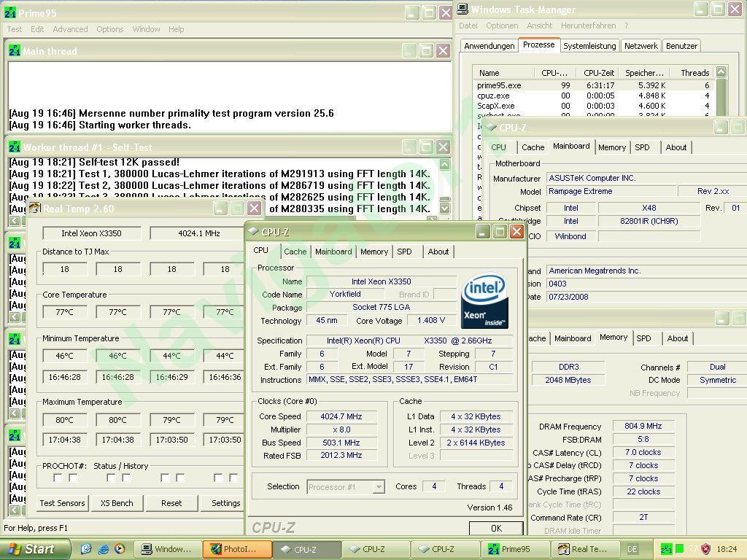Select the prime95.exe process row

tap(594, 85)
